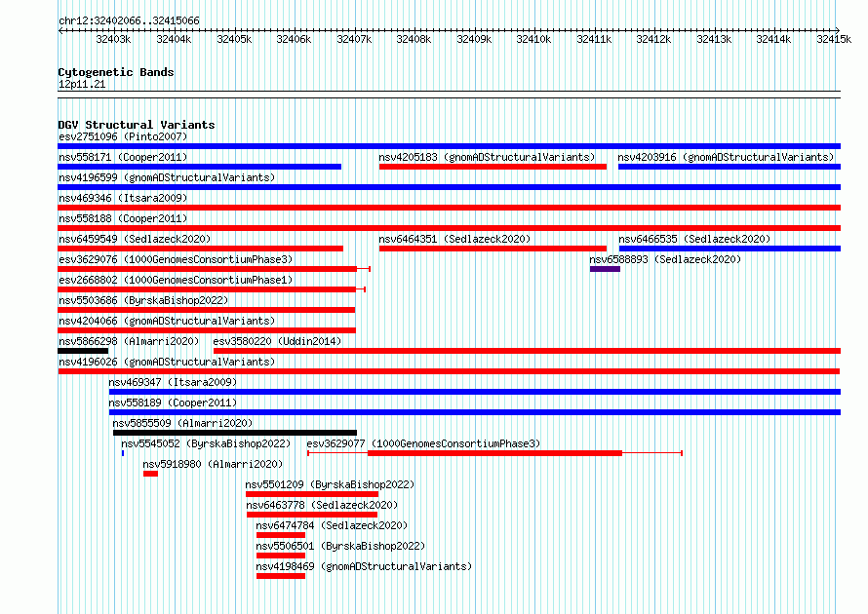This screenshot has width=868, height=614.
Task: Click nsv5918980 (Almarri2020) label
Action: [x=213, y=464]
